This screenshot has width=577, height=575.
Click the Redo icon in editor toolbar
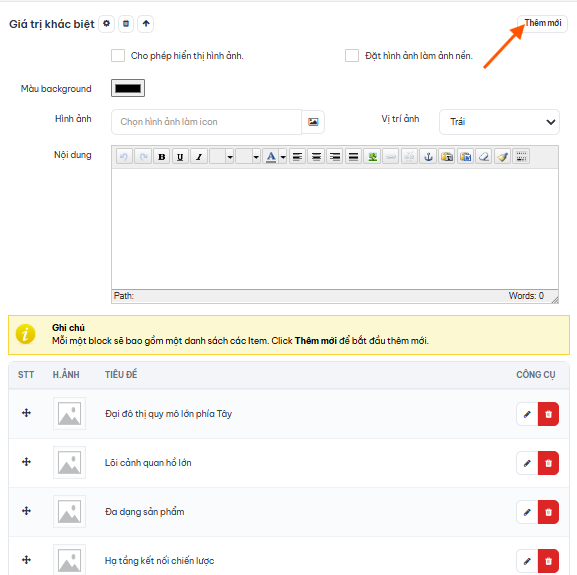pos(143,157)
